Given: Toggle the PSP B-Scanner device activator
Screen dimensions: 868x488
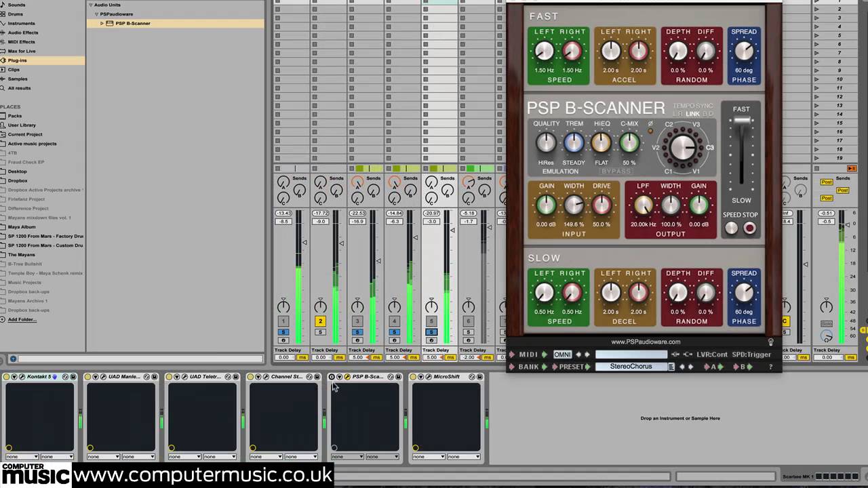Looking at the screenshot, I should 332,376.
